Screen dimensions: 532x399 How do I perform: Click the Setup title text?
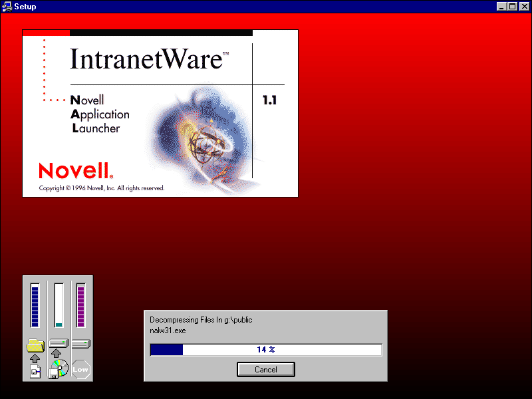pyautogui.click(x=25, y=7)
